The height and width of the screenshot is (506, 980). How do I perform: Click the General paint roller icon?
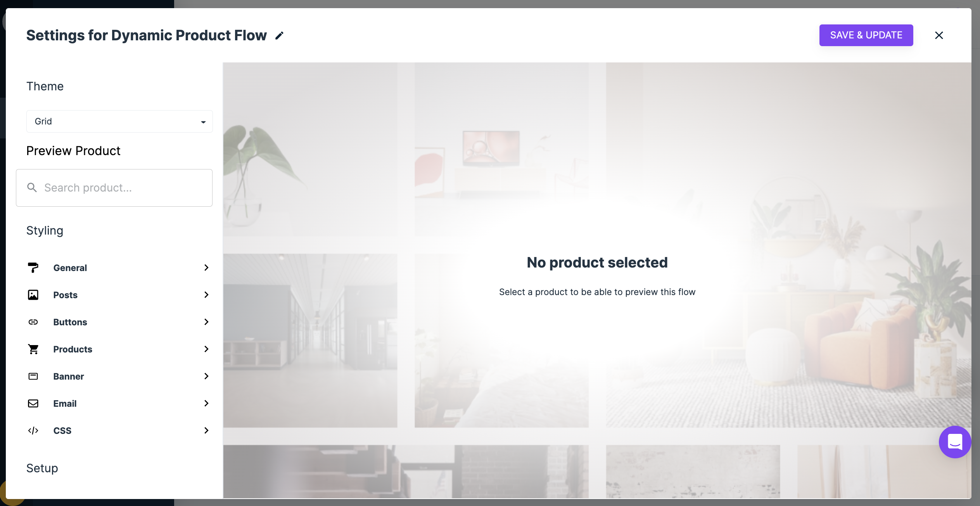click(33, 268)
